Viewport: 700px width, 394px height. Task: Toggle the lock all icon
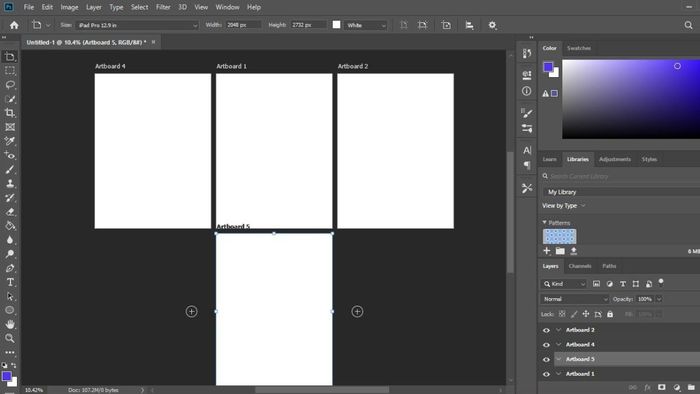click(610, 314)
